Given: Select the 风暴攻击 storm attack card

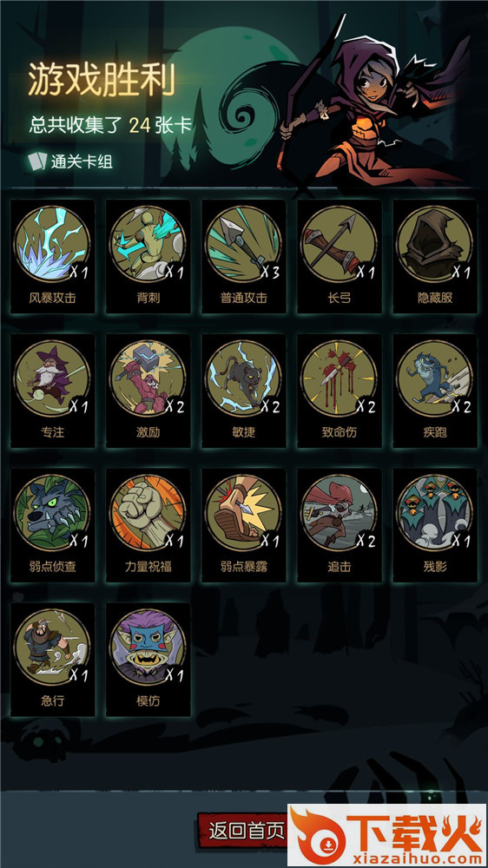Looking at the screenshot, I should (x=53, y=256).
